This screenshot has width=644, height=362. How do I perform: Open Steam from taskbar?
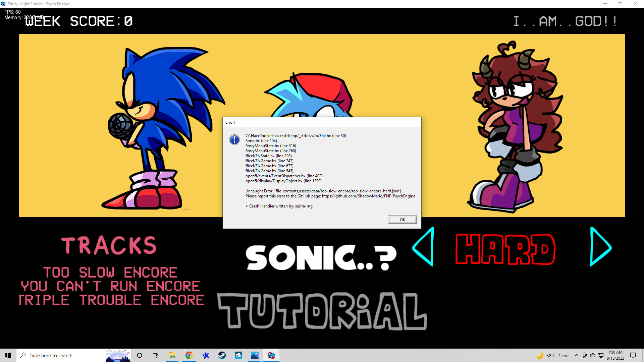[222, 355]
